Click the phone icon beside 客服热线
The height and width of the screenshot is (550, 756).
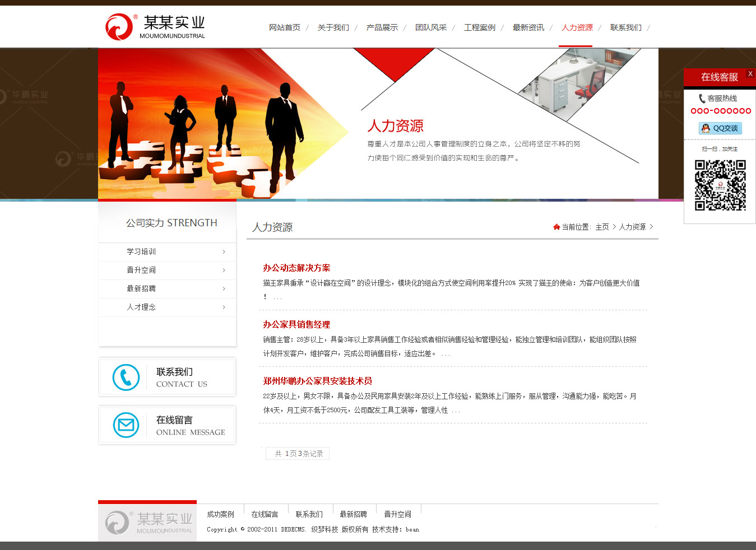pyautogui.click(x=702, y=99)
